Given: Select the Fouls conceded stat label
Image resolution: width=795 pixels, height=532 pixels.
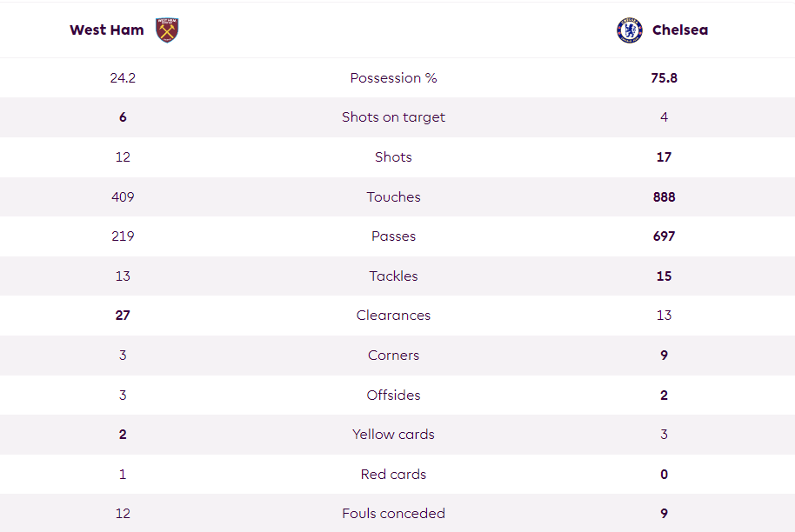Looking at the screenshot, I should pyautogui.click(x=393, y=514).
